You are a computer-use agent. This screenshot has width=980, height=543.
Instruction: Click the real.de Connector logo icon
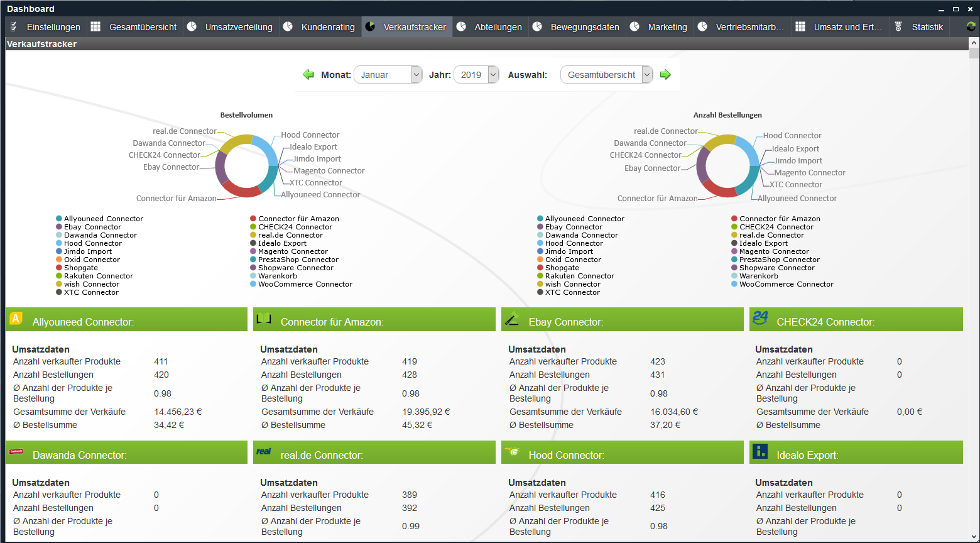(264, 451)
